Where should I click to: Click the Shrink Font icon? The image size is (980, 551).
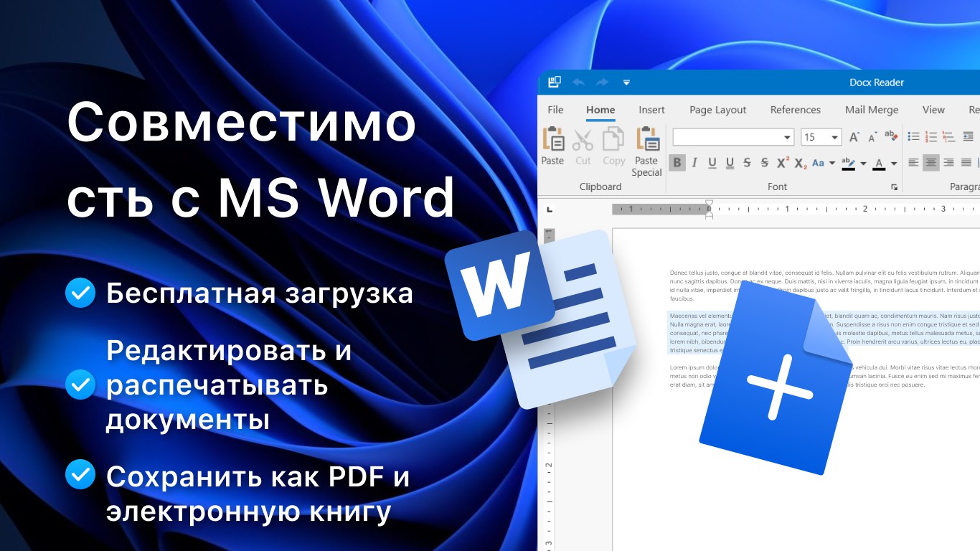872,137
